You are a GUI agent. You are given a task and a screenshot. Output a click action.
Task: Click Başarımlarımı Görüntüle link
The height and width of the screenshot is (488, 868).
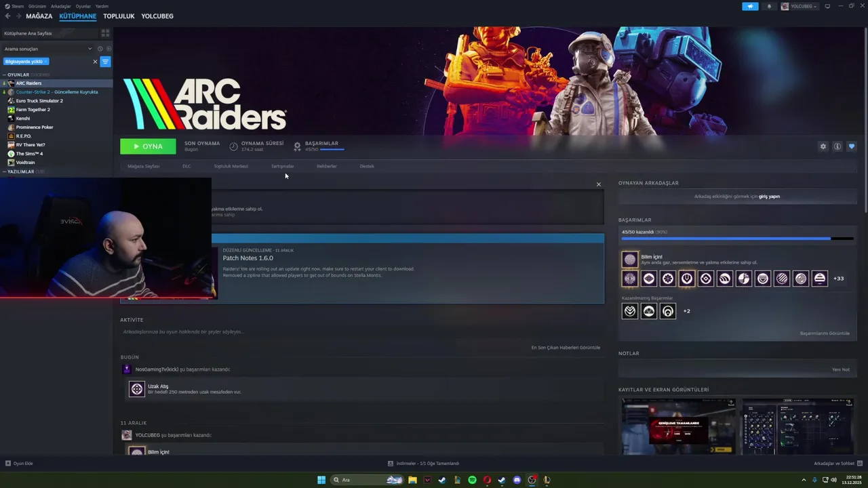click(x=825, y=333)
